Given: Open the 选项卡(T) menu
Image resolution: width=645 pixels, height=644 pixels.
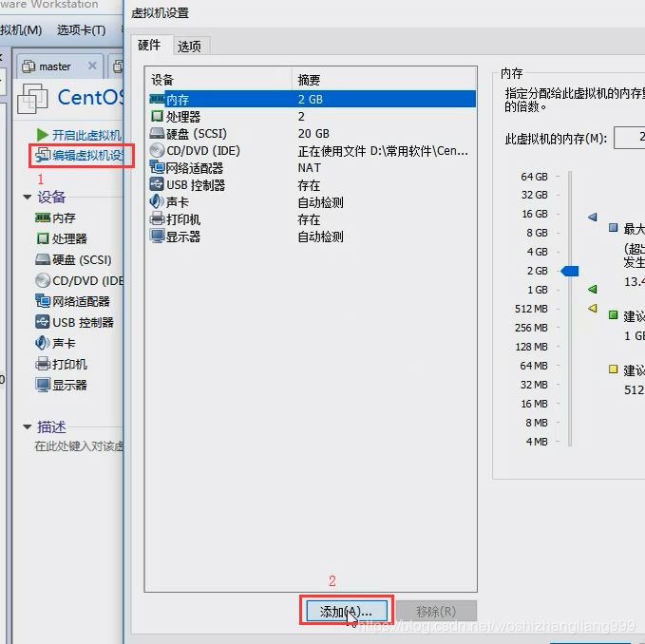Looking at the screenshot, I should [81, 29].
